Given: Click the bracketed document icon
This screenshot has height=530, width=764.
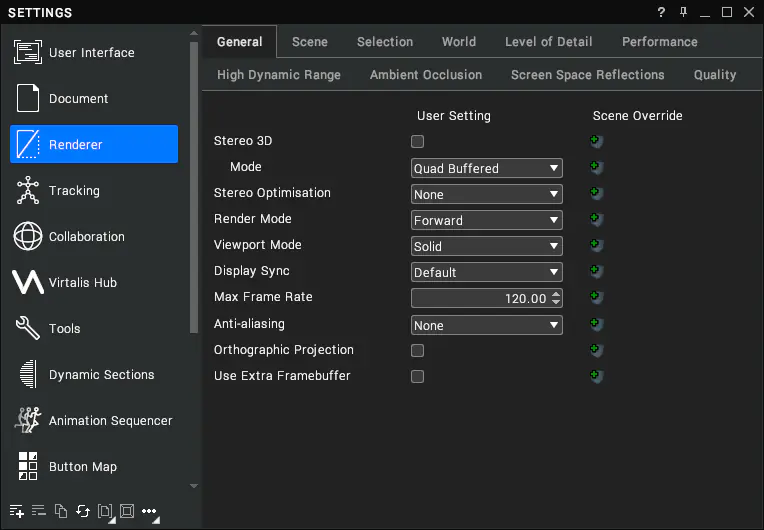Looking at the screenshot, I should (x=105, y=511).
